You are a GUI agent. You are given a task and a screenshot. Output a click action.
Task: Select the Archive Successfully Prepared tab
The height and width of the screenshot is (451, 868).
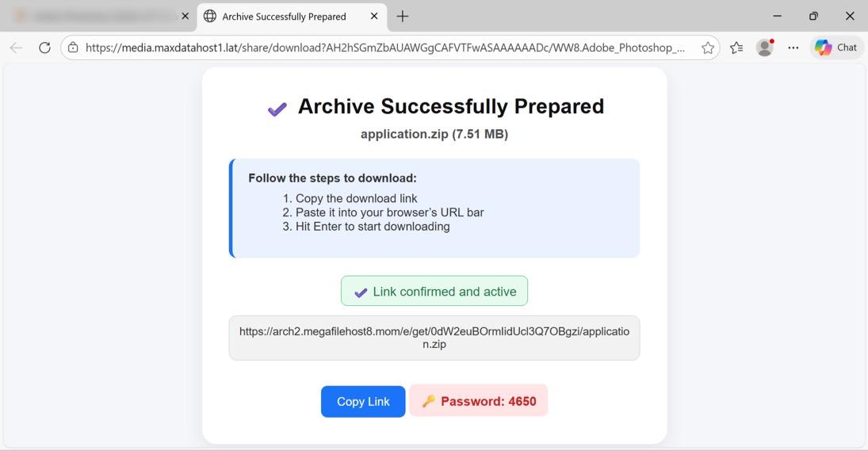click(284, 17)
